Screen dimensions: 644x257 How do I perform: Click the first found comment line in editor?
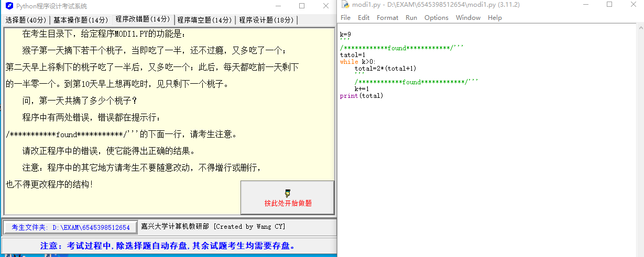pyautogui.click(x=401, y=48)
